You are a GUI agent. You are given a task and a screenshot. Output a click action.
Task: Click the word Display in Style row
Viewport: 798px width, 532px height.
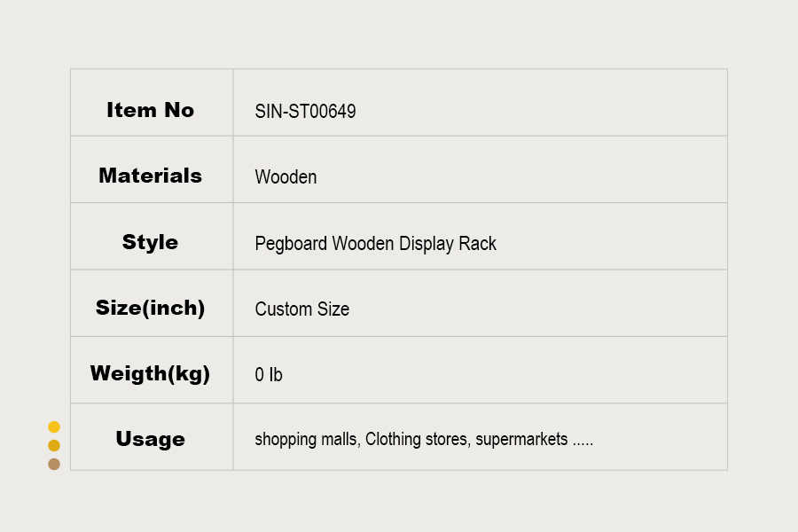click(x=426, y=245)
